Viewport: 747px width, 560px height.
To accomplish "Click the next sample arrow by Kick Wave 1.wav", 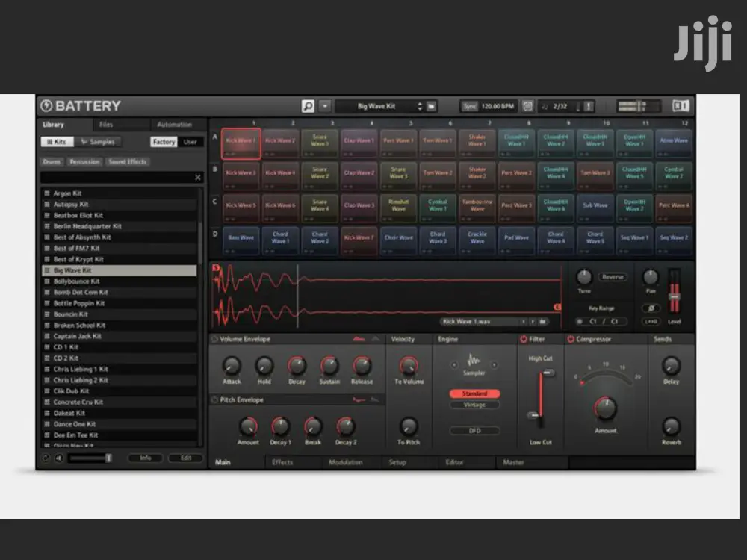I will 533,321.
